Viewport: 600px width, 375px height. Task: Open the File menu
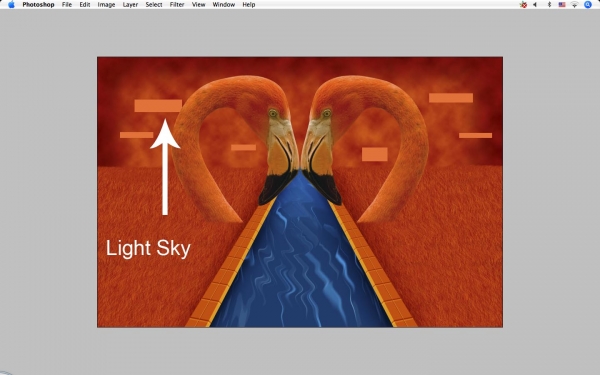tap(67, 5)
